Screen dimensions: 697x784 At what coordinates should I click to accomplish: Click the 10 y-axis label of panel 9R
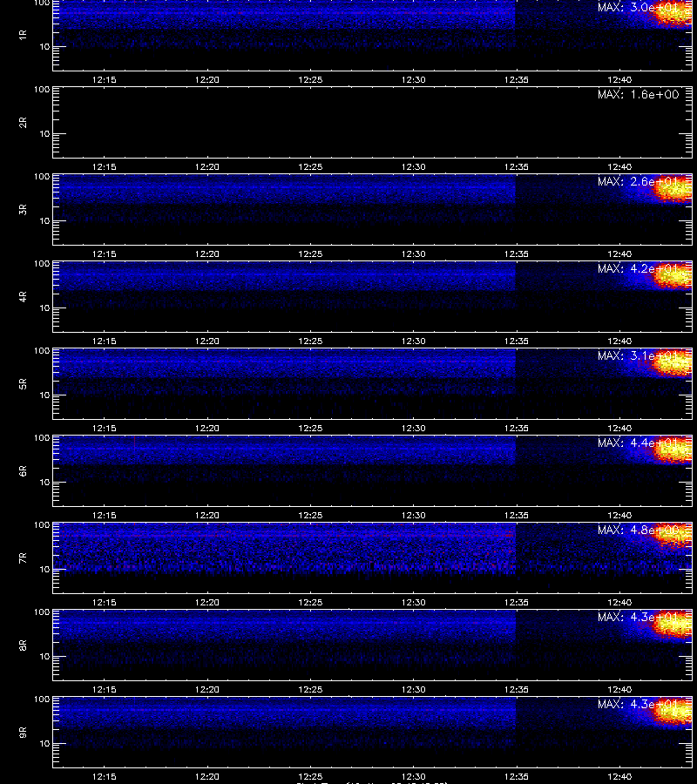point(45,744)
